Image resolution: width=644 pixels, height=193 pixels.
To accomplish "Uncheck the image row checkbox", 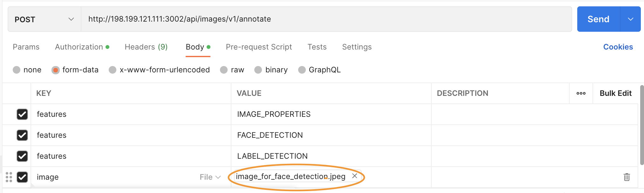I will coord(22,177).
